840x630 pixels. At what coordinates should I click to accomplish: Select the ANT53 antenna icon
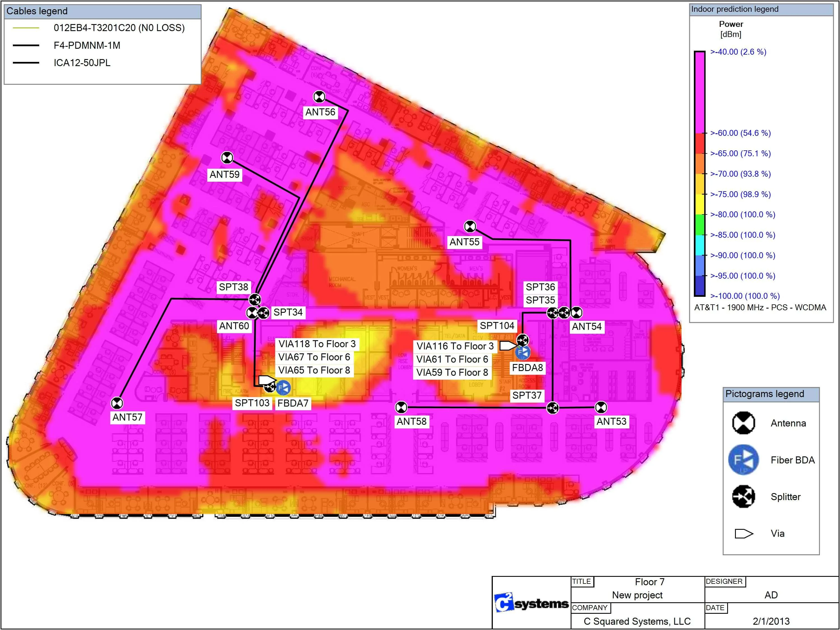[601, 408]
